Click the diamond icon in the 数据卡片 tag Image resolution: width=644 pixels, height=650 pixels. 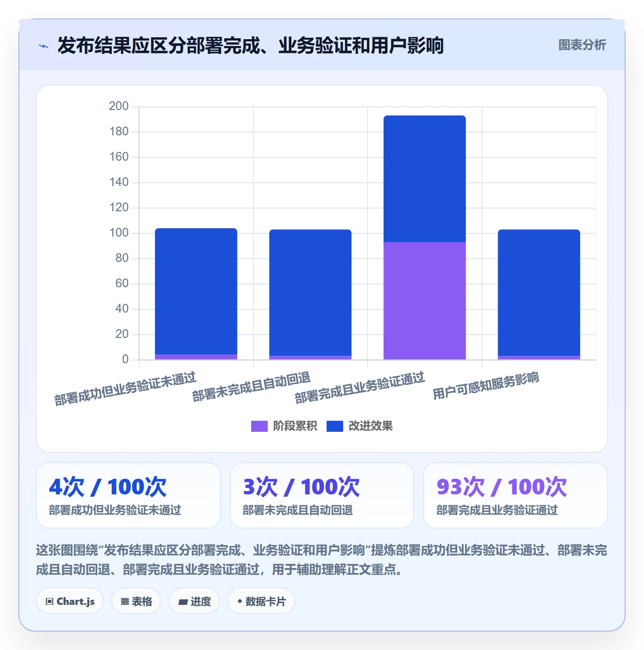click(x=240, y=601)
